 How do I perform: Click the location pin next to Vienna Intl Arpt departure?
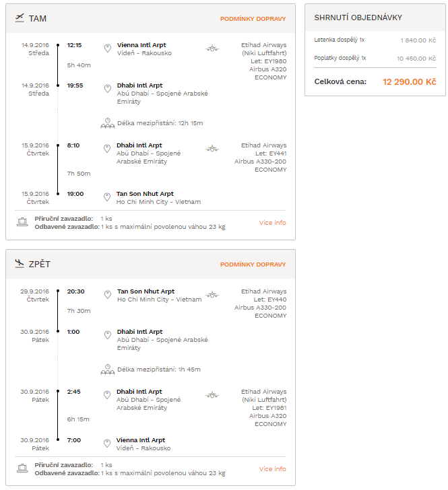(108, 48)
